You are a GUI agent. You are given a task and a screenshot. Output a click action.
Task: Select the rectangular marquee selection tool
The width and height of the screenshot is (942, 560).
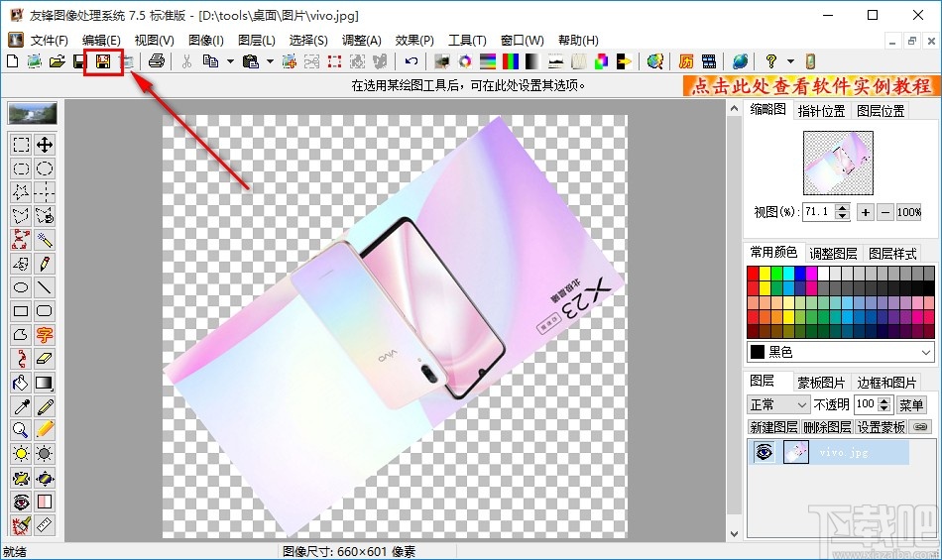click(x=21, y=145)
